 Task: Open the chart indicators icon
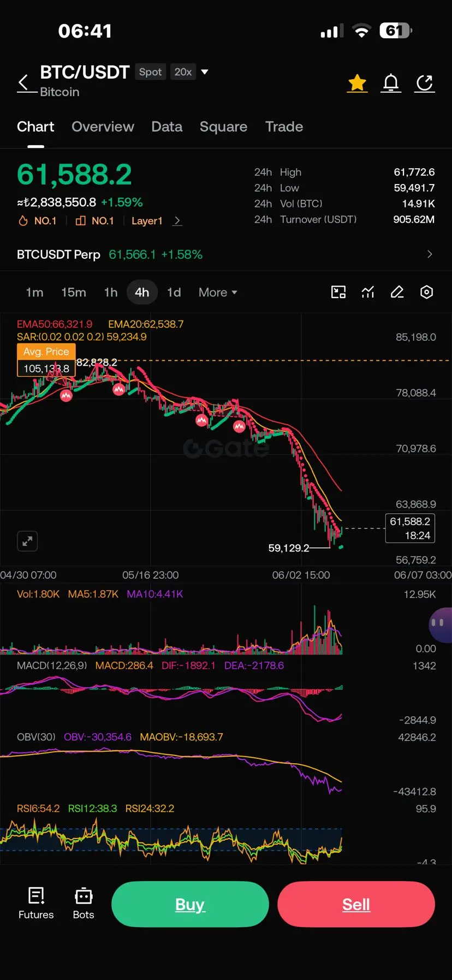pos(368,292)
